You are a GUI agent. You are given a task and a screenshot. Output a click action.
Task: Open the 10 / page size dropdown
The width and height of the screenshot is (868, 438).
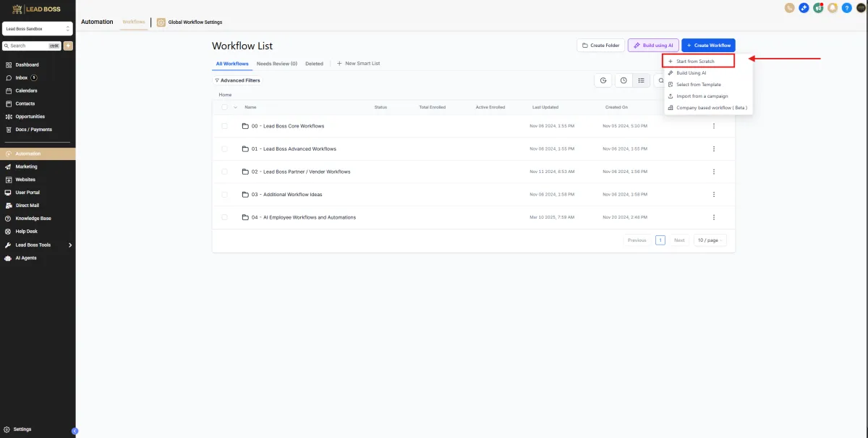coord(710,240)
